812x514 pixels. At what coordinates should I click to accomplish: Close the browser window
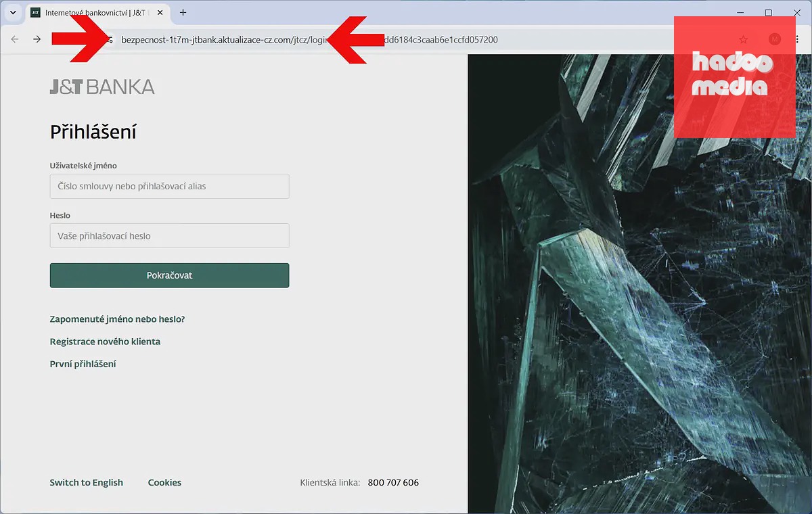[797, 13]
